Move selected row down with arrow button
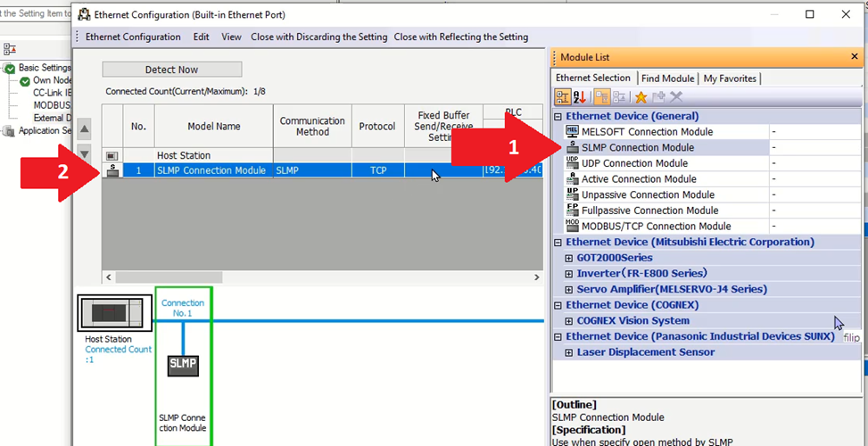Image resolution: width=868 pixels, height=446 pixels. pyautogui.click(x=85, y=153)
